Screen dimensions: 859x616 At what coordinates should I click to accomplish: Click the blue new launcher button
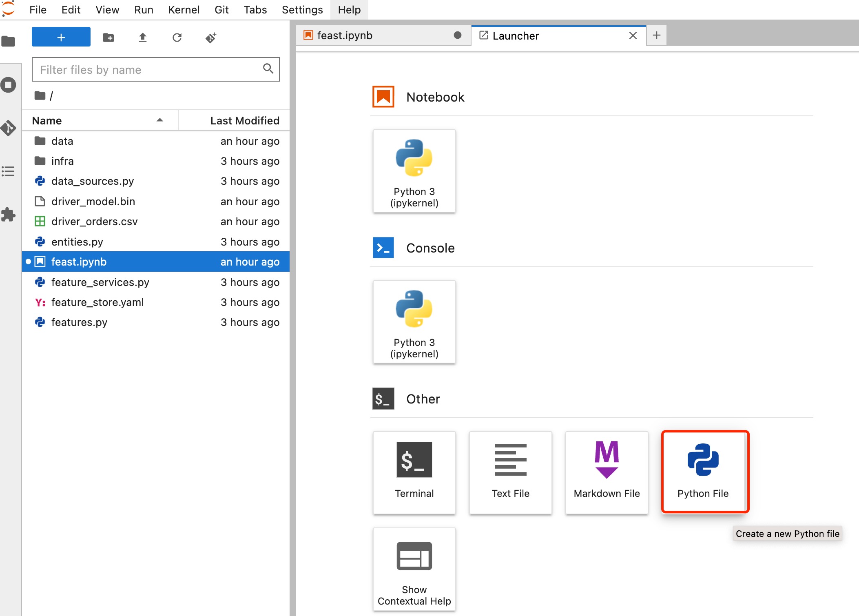tap(61, 37)
